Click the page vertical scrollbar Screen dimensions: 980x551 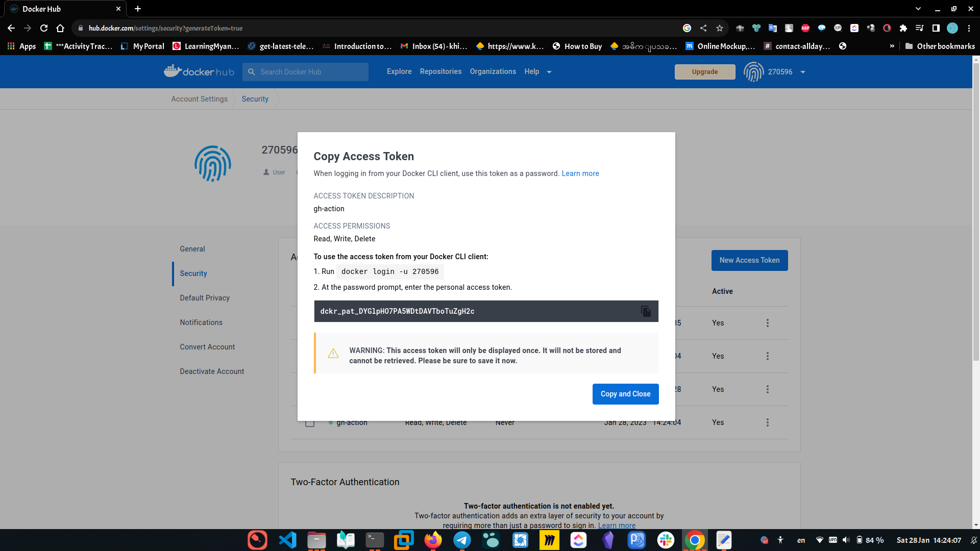(975, 212)
